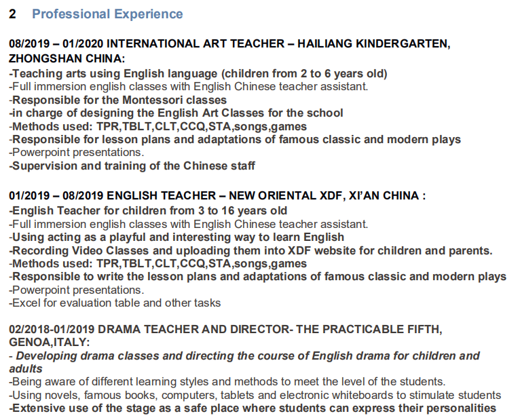Click the 'Professional Experience' section heading
Viewport: 520px width, 420px height.
pyautogui.click(x=107, y=14)
